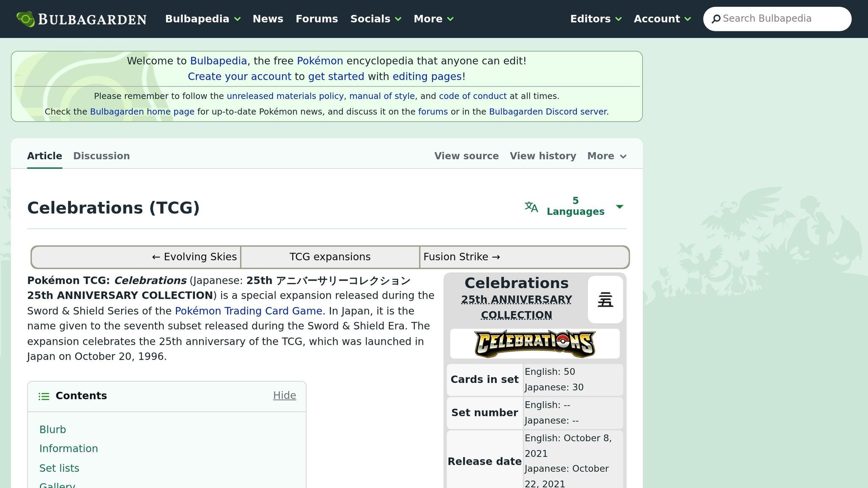Click the 'English: 50' cards value
This screenshot has width=868, height=488.
[x=550, y=372]
